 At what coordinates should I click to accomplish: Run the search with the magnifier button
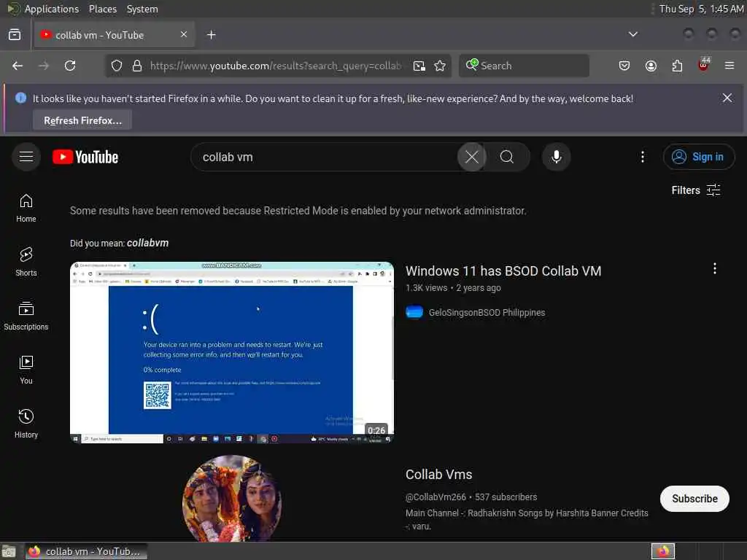tap(507, 157)
